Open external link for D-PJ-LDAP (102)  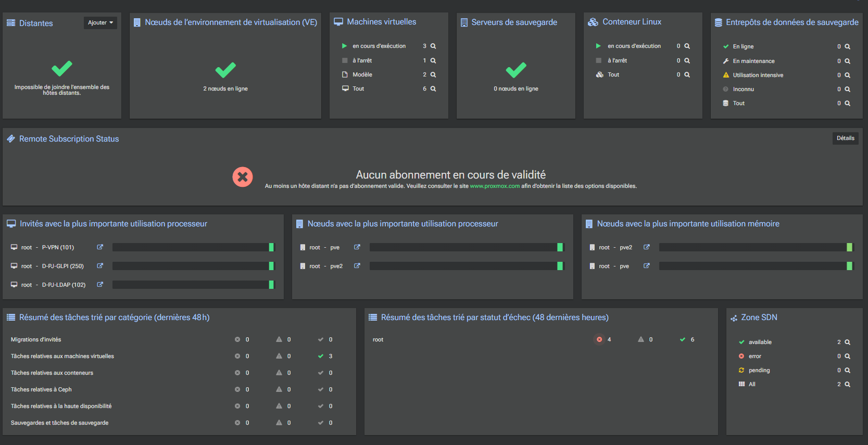(100, 285)
